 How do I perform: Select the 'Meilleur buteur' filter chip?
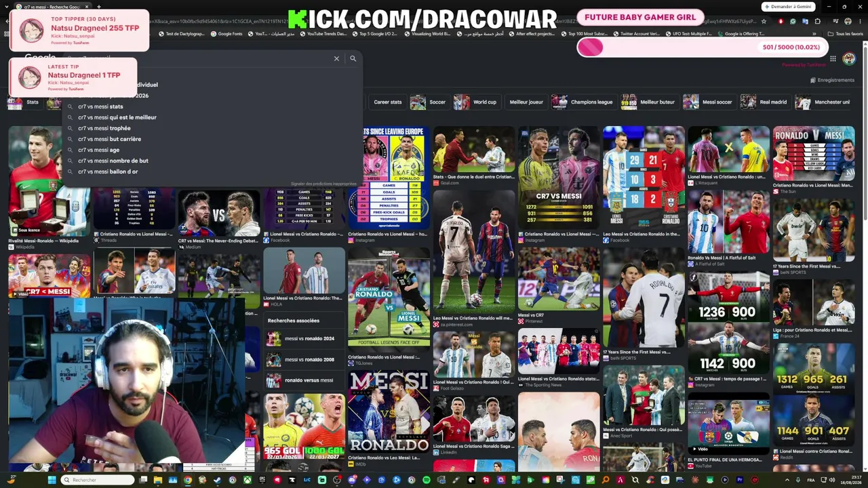coord(649,102)
